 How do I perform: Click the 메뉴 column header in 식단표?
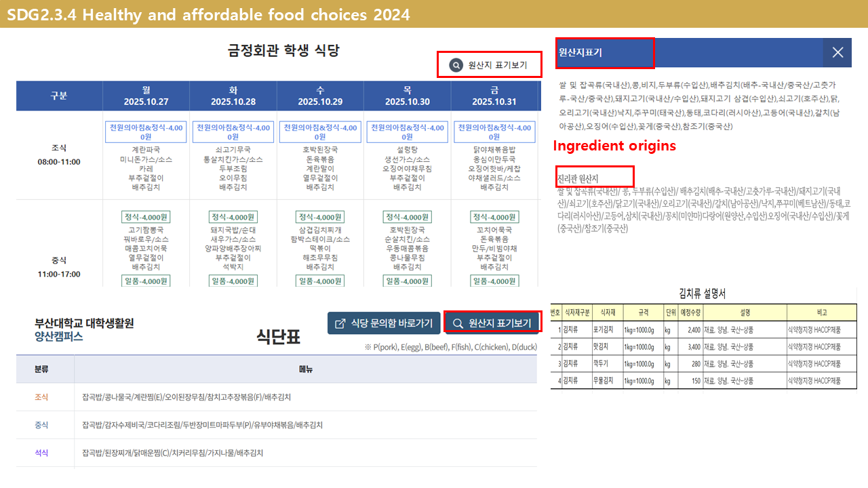(305, 369)
